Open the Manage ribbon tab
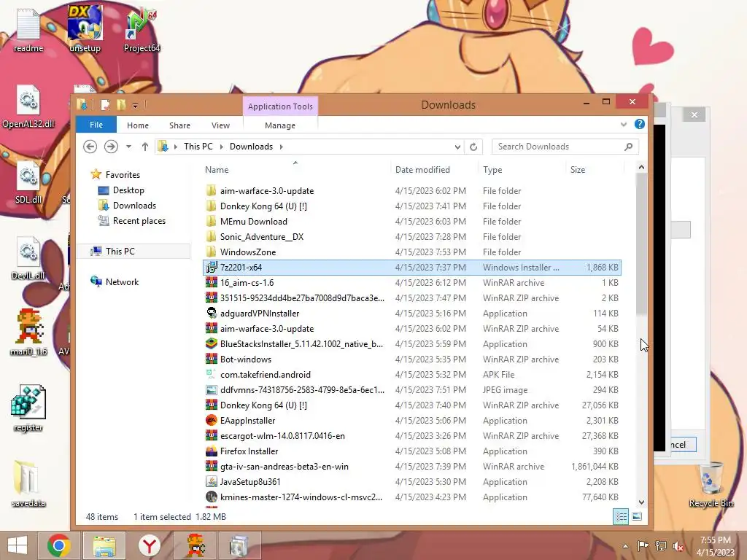 pos(280,125)
